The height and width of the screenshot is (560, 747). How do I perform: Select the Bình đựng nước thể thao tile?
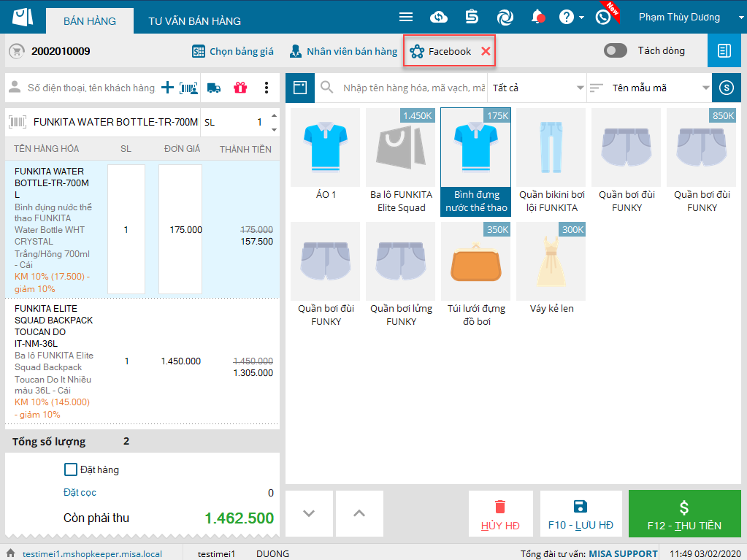476,162
